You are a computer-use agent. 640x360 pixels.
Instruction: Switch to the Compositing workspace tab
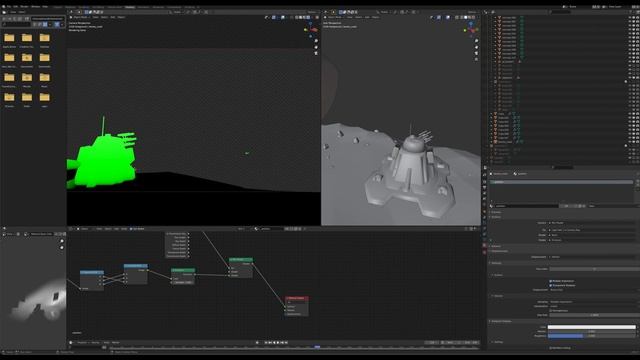click(x=174, y=7)
